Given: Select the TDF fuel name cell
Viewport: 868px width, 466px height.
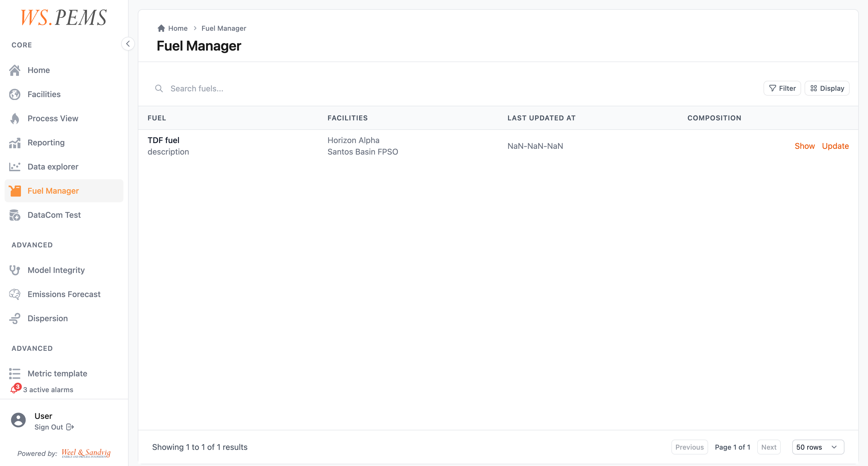Looking at the screenshot, I should click(163, 140).
